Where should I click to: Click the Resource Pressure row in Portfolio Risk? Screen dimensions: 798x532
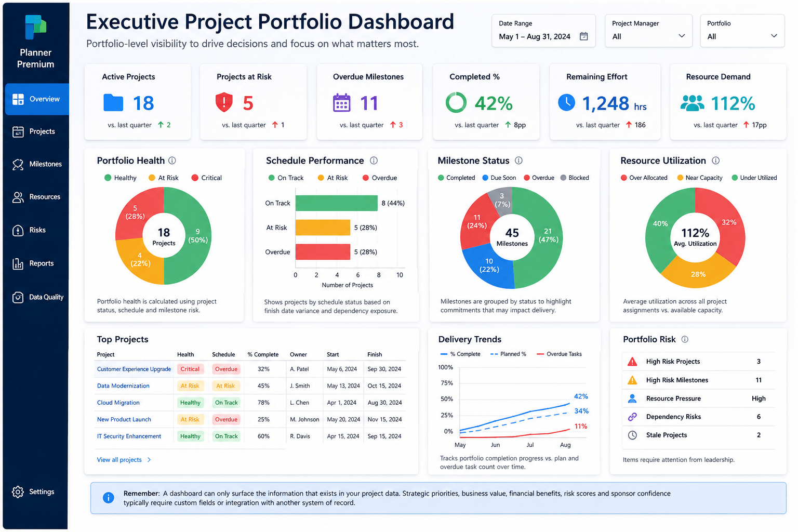(x=698, y=398)
